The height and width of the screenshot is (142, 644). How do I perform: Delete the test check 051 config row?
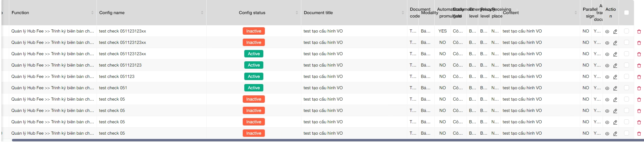pos(639,88)
